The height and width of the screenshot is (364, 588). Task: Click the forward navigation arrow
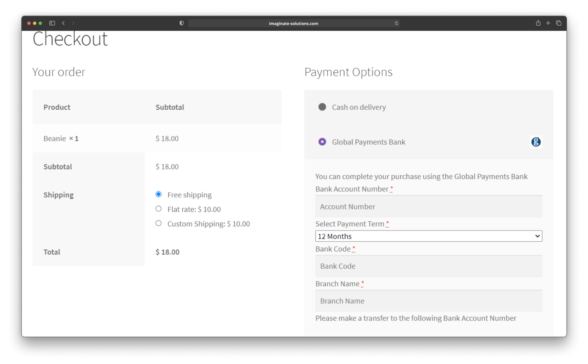click(x=73, y=23)
